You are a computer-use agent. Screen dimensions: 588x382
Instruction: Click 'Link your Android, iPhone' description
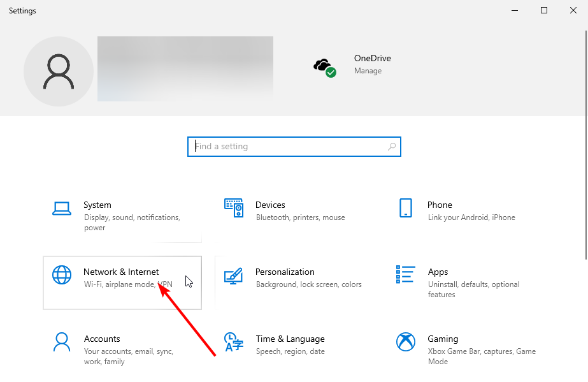471,217
